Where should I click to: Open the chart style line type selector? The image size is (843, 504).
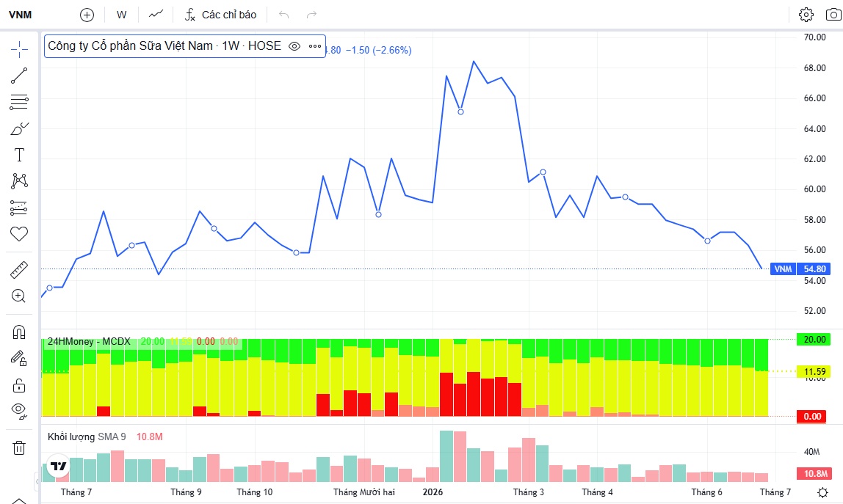(x=156, y=15)
